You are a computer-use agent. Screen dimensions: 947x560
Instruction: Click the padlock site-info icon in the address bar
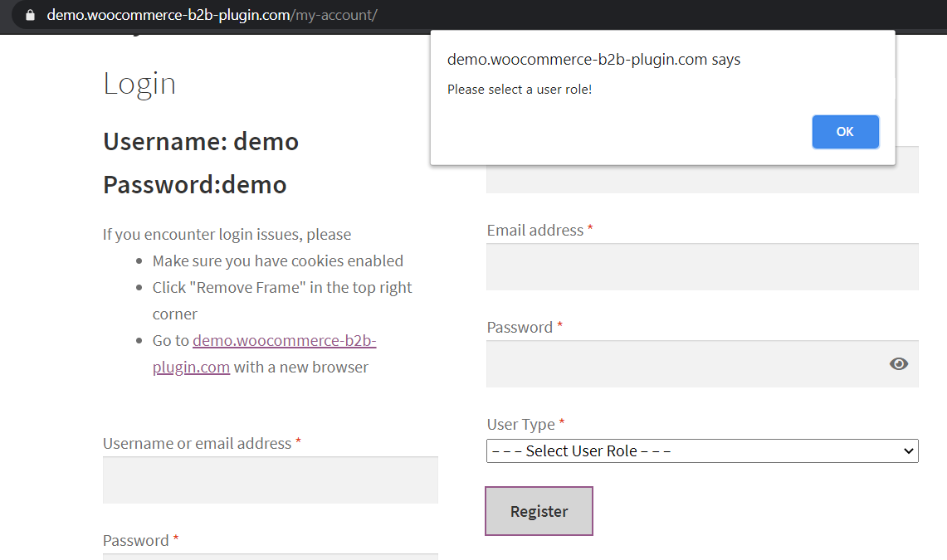point(30,15)
